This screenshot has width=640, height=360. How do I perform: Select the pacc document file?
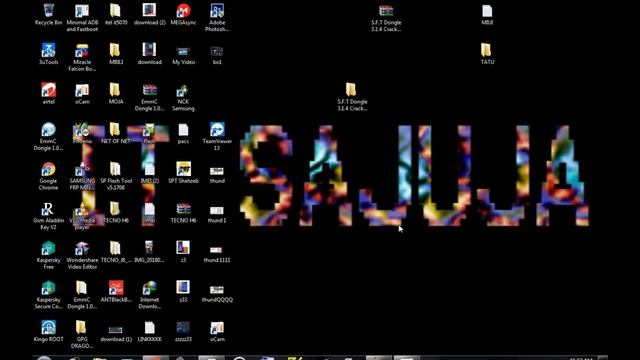(x=183, y=129)
